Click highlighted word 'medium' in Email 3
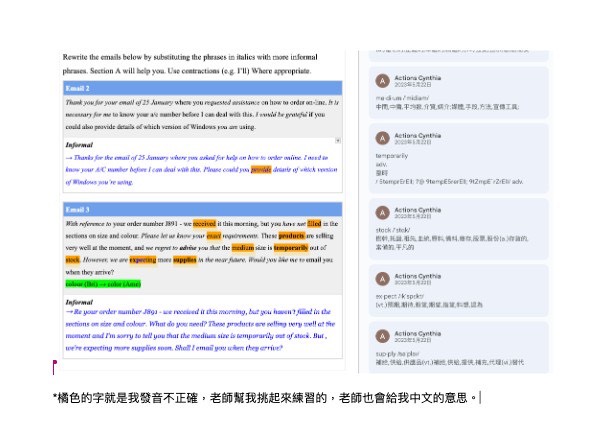The height and width of the screenshot is (448, 600). (242, 247)
